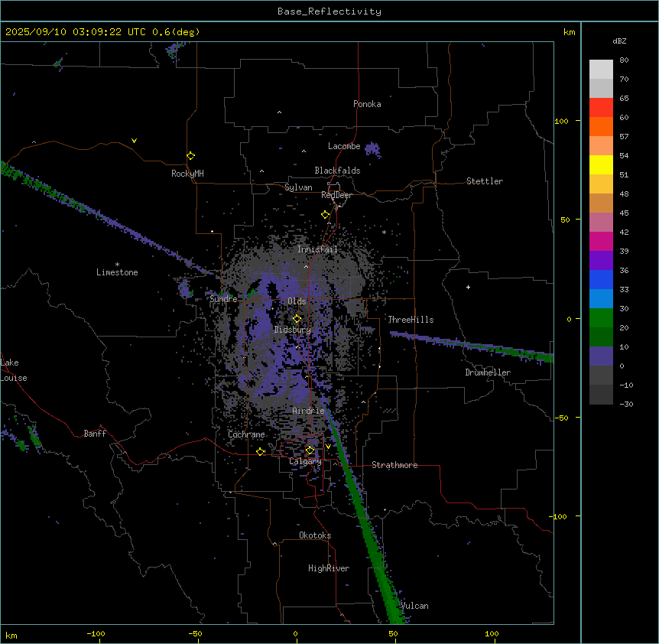The image size is (659, 644).
Task: Click the -30 value on the dBZ scale
Action: pyautogui.click(x=626, y=404)
